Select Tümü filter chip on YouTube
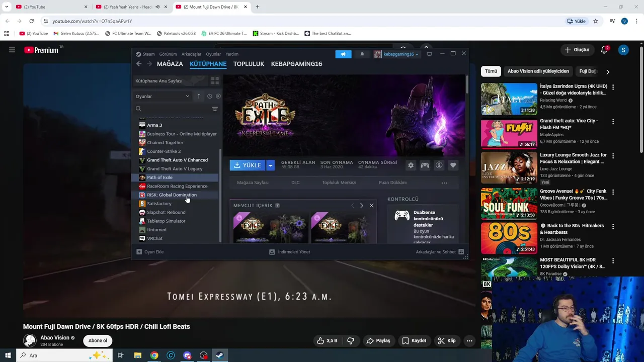 pos(491,71)
